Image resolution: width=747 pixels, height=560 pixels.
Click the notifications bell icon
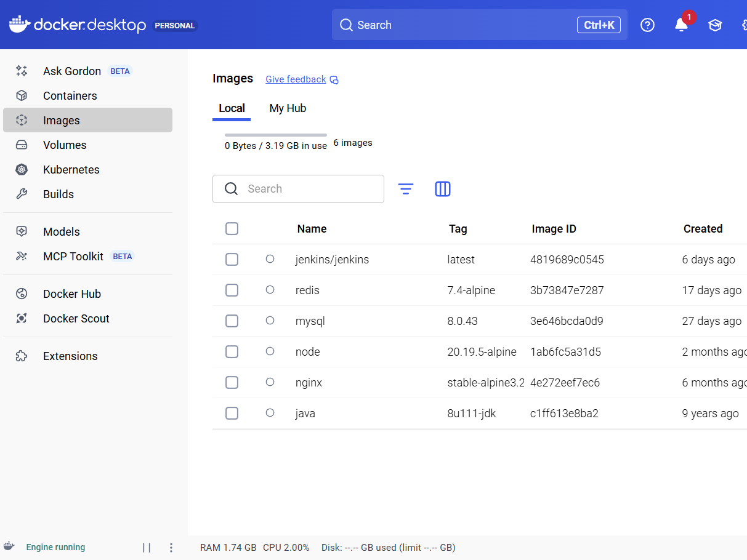[x=681, y=25]
